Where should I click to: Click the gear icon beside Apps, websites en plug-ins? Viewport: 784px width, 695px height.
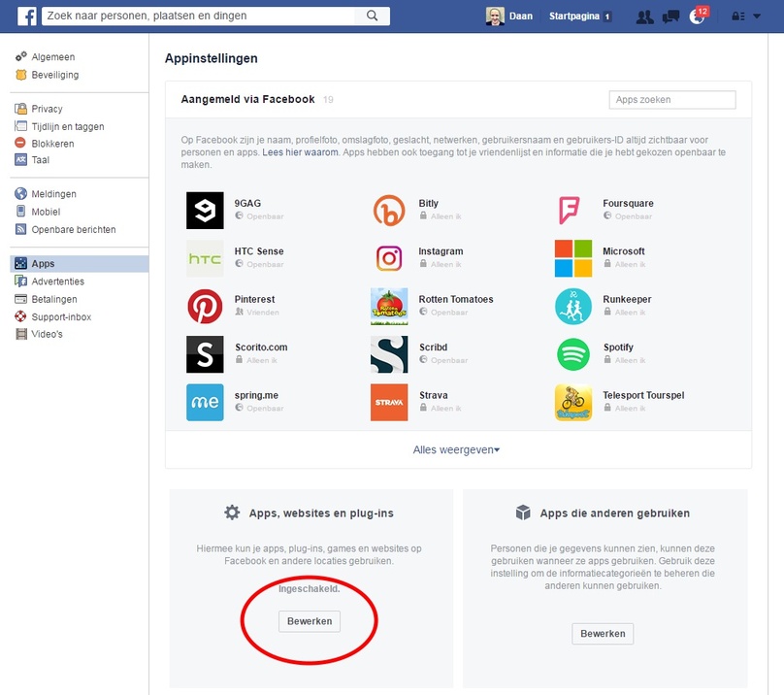[232, 513]
